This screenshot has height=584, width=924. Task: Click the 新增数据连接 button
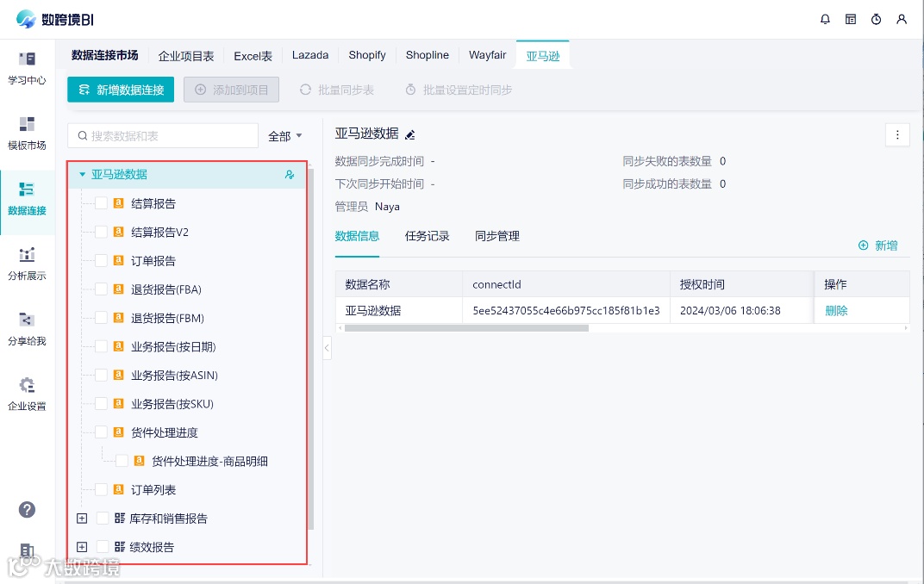121,90
